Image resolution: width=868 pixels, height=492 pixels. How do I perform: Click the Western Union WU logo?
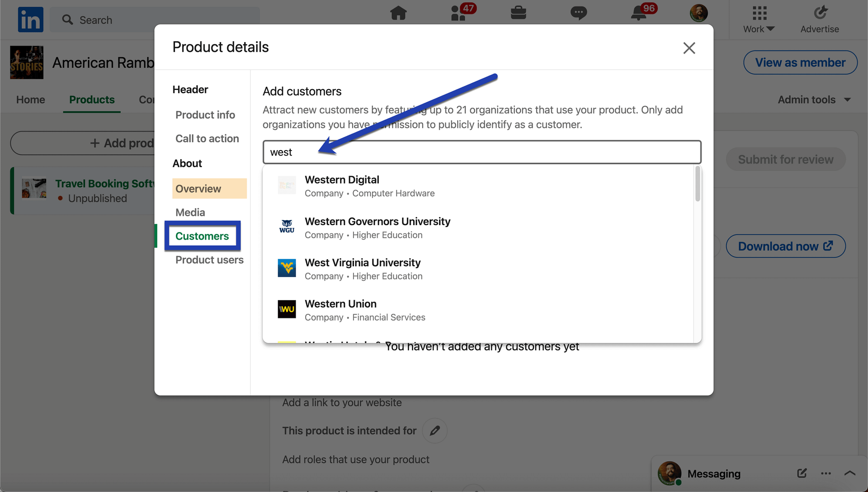click(287, 309)
